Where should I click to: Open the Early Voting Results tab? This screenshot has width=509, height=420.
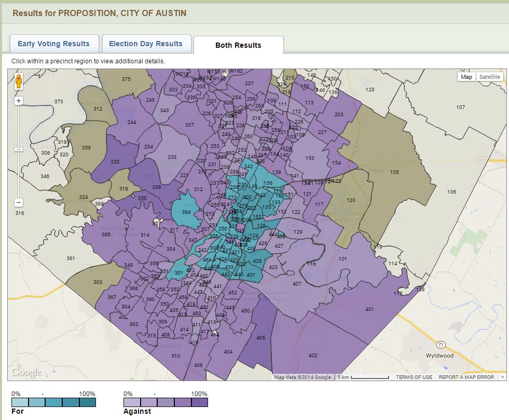53,44
